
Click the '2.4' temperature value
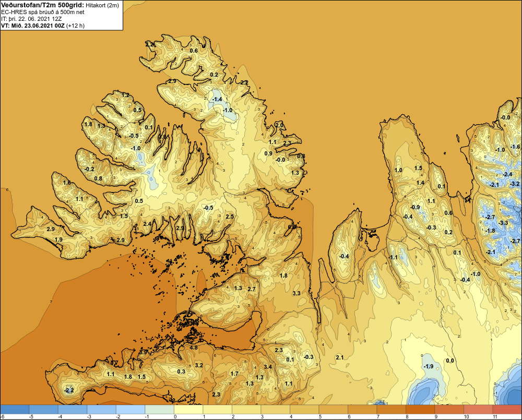(147, 224)
